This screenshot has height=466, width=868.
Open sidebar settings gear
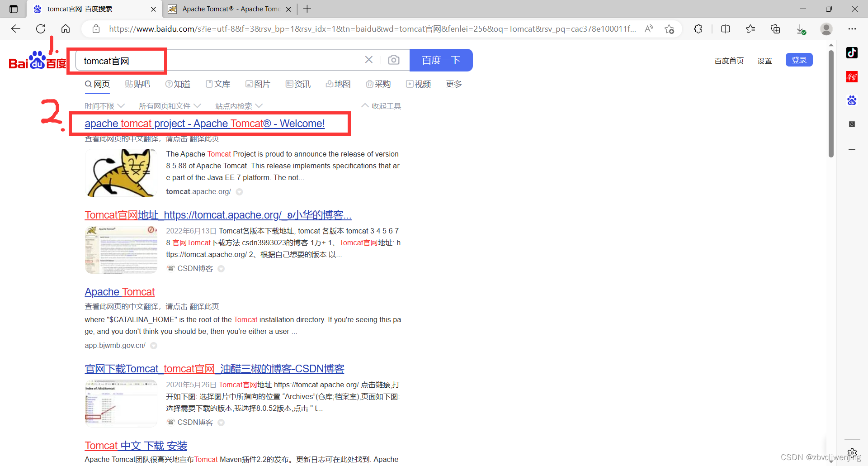click(852, 452)
